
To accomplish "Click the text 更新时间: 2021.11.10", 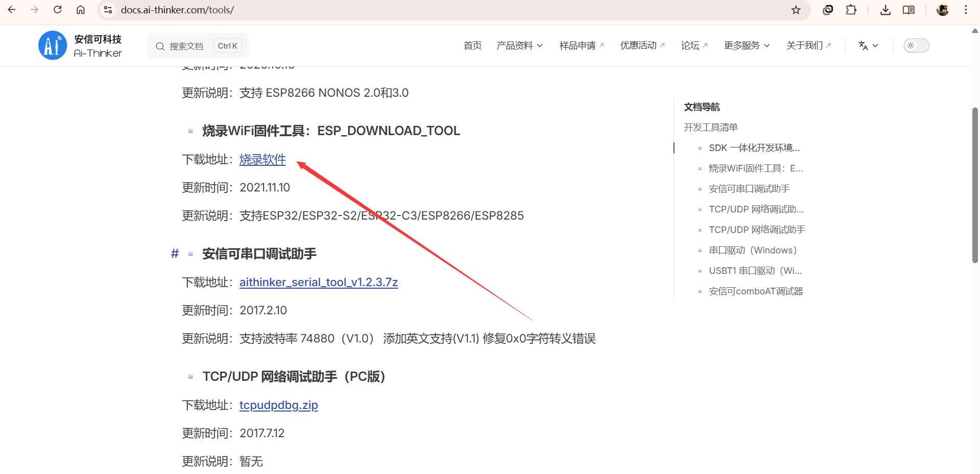I will [x=236, y=188].
